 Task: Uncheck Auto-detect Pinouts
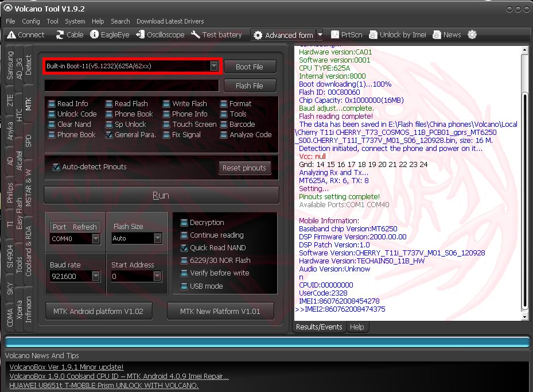tap(56, 167)
